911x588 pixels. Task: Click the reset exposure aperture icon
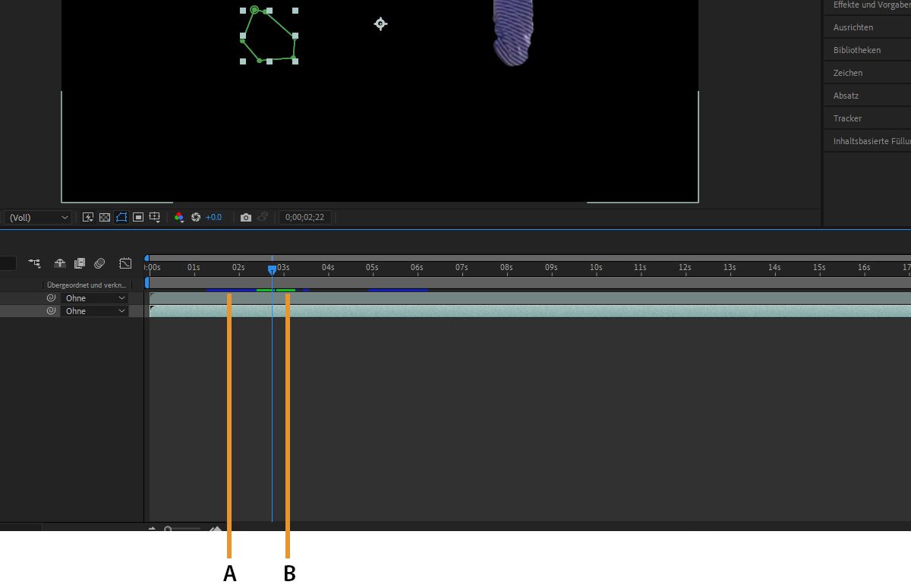[x=196, y=217]
